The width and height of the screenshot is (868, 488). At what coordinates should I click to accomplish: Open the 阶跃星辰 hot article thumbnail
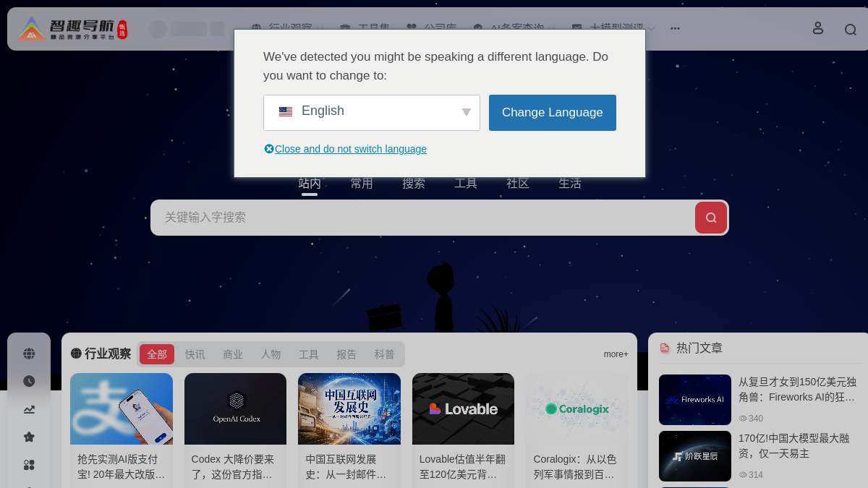tap(695, 456)
